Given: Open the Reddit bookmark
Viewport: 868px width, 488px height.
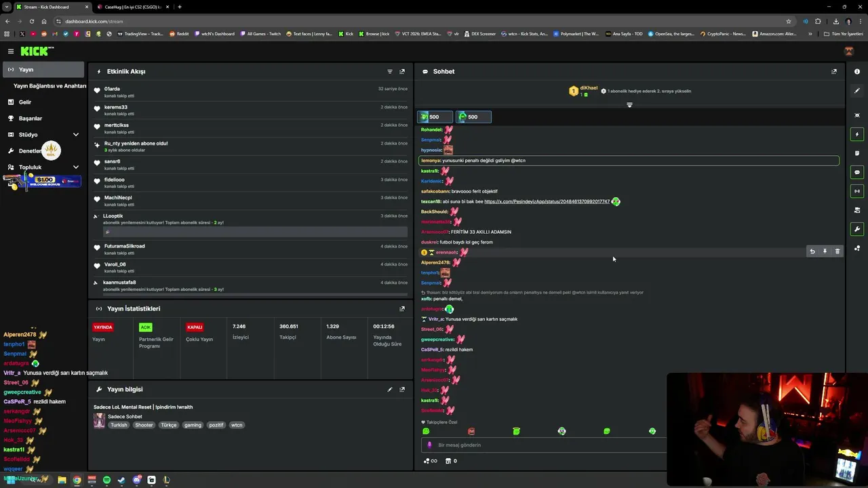Looking at the screenshot, I should [x=179, y=33].
